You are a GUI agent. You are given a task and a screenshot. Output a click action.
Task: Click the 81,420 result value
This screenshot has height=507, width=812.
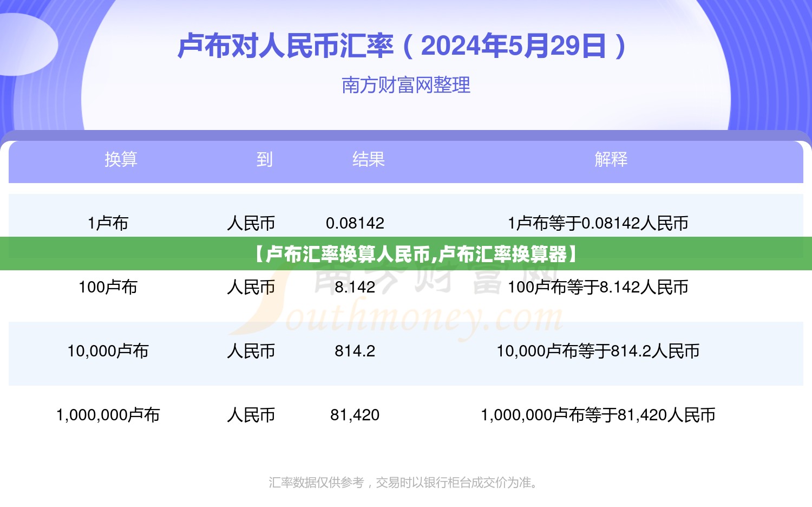355,415
